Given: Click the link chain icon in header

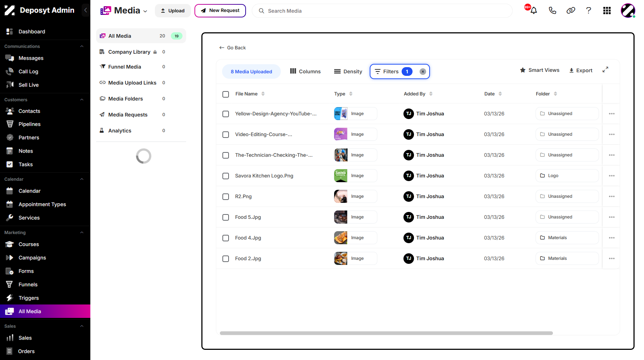Looking at the screenshot, I should [571, 11].
